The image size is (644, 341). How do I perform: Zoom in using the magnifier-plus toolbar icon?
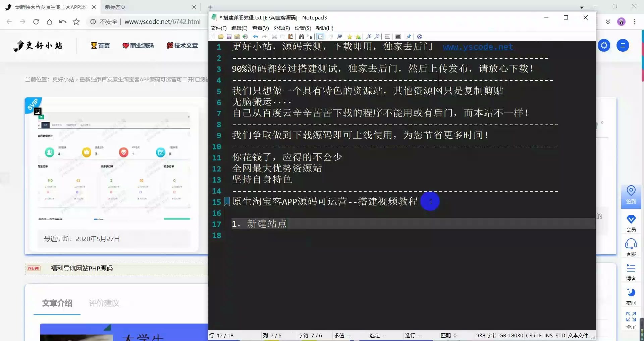[369, 37]
